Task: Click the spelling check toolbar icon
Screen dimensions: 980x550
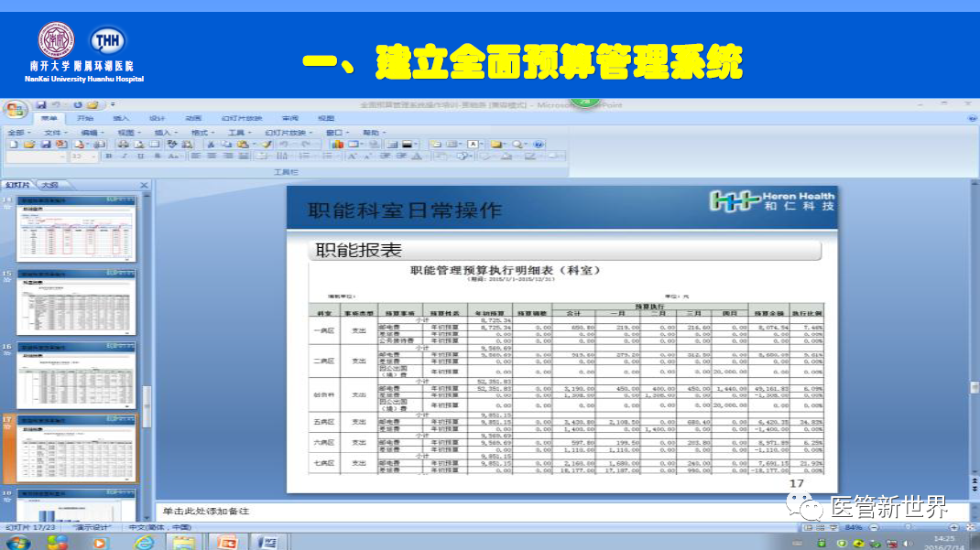Action: [x=172, y=145]
